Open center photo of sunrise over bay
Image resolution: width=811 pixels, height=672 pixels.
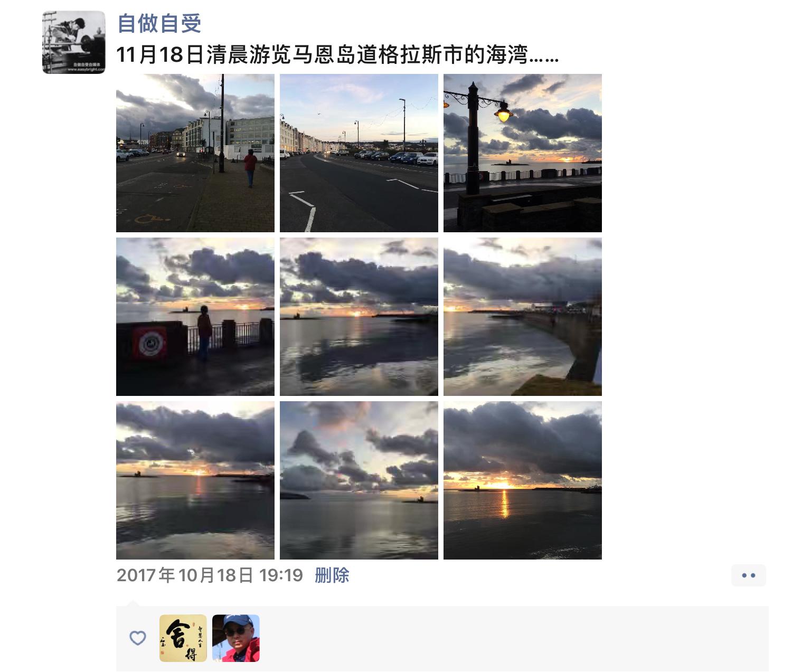click(x=359, y=317)
